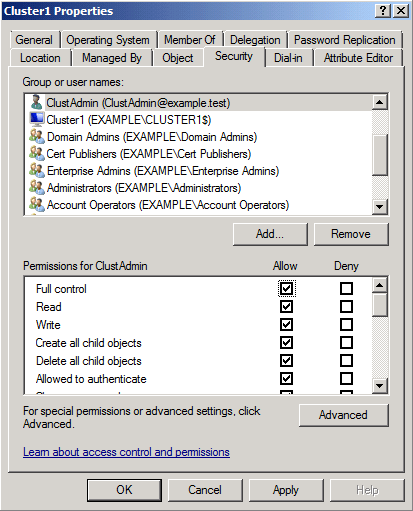Click the group names scrollbar thumb

click(x=380, y=155)
